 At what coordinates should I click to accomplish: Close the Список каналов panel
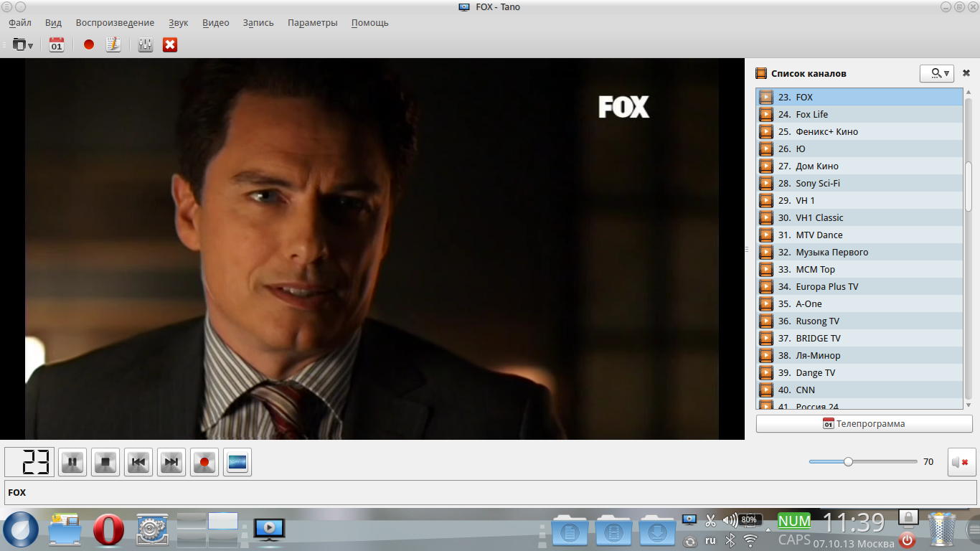pos(966,73)
